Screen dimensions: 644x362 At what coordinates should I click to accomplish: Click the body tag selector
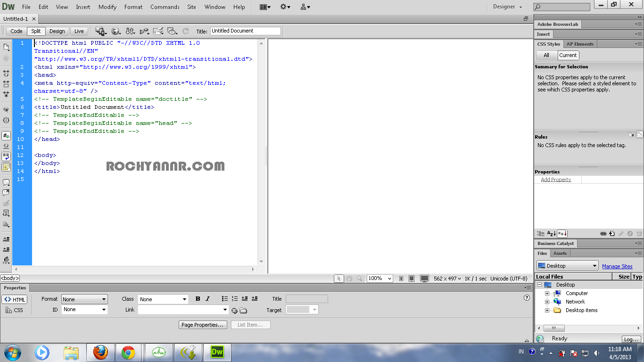click(10, 278)
